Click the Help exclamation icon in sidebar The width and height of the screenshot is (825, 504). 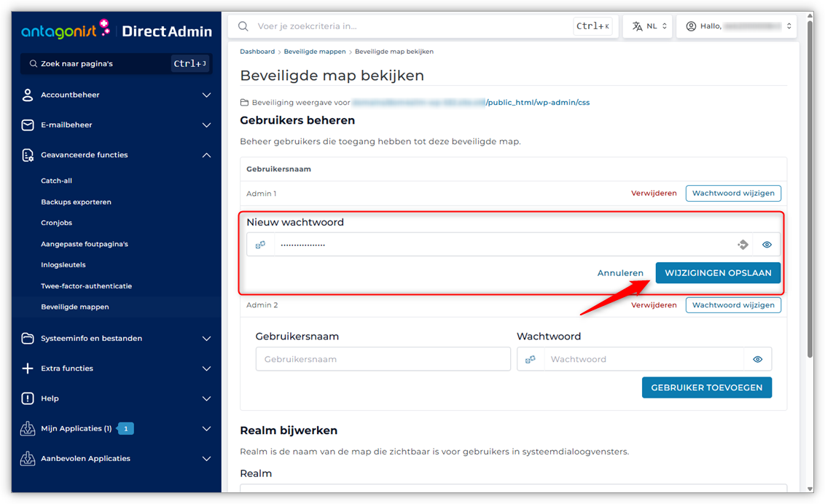click(x=28, y=398)
